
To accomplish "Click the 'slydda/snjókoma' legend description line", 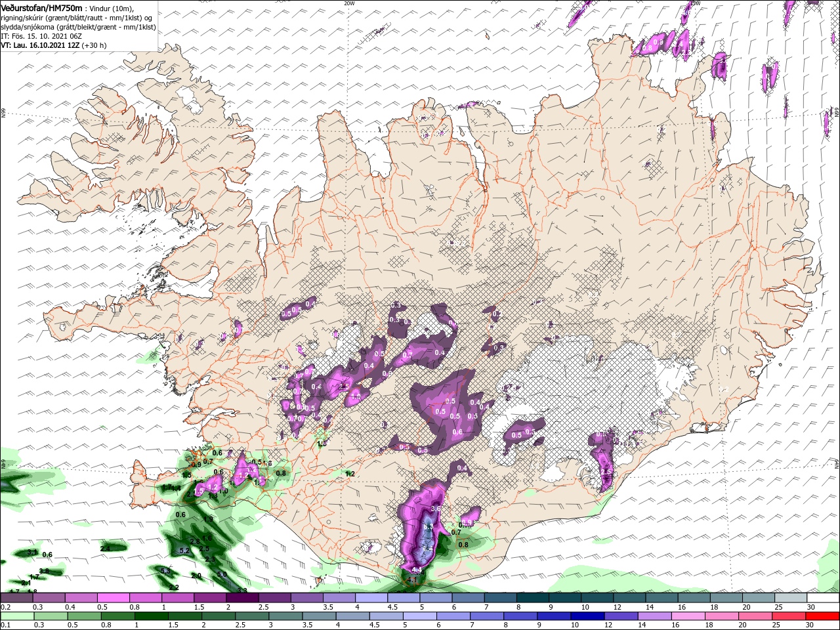I will click(x=78, y=27).
